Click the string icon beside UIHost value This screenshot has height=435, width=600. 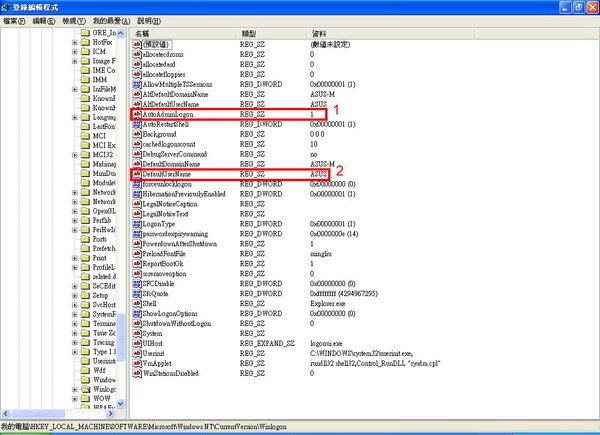[x=137, y=343]
